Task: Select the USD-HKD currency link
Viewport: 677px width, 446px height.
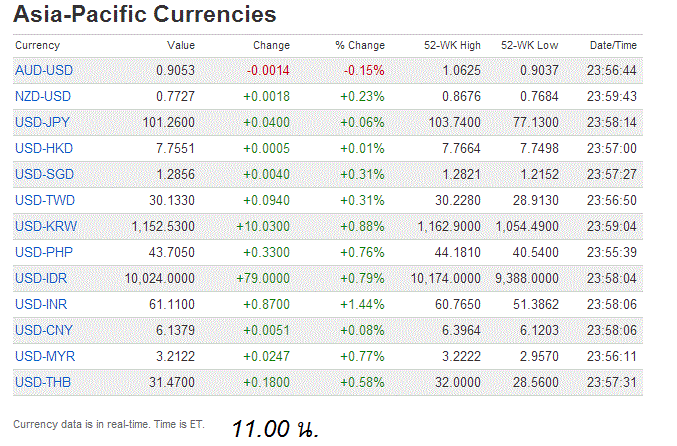Action: pyautogui.click(x=44, y=148)
